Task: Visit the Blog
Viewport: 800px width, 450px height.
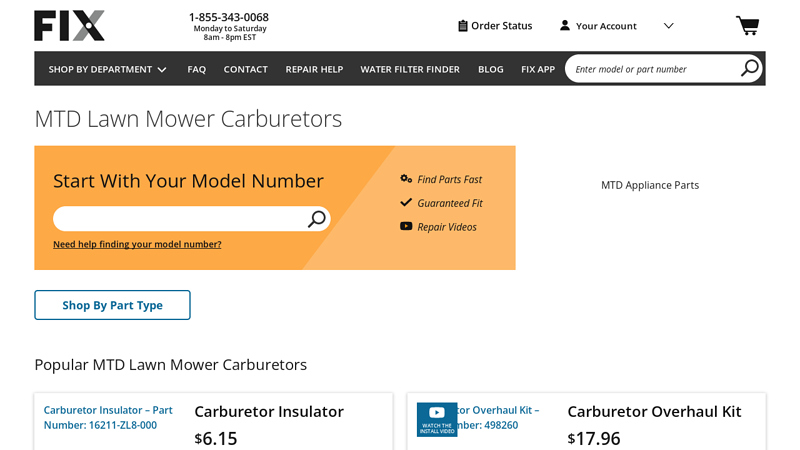Action: click(x=491, y=69)
